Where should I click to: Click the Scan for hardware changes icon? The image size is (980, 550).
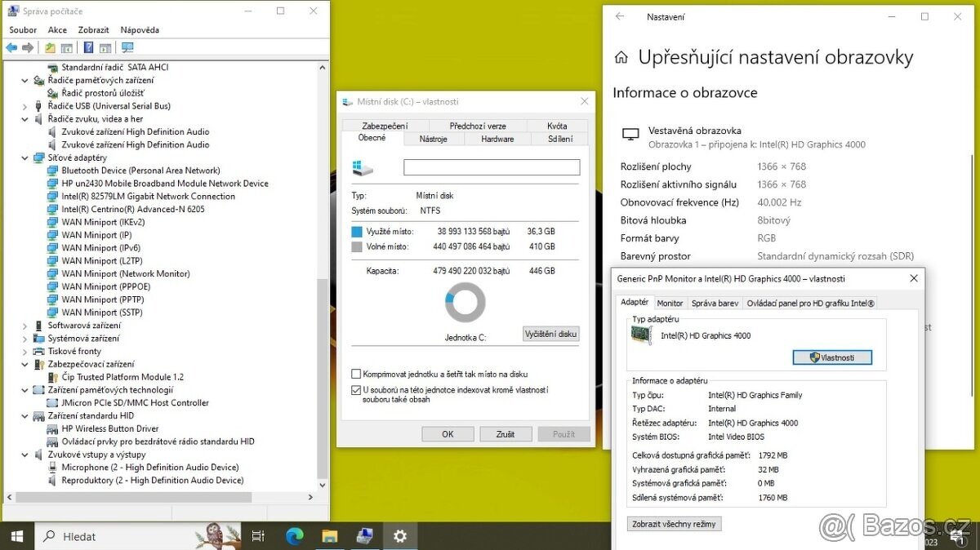127,47
